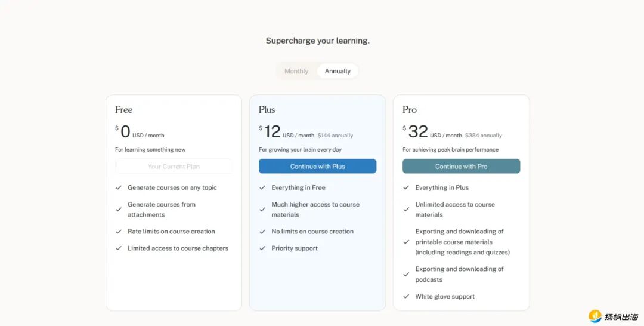Click checkmark next to Priority support
The height and width of the screenshot is (326, 644).
pos(262,248)
